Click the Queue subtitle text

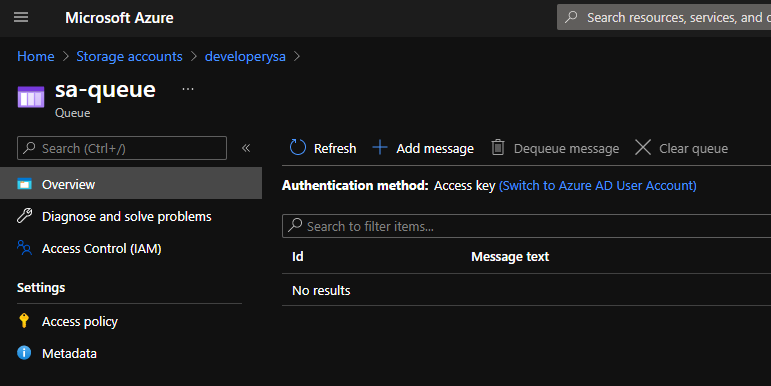pos(72,113)
